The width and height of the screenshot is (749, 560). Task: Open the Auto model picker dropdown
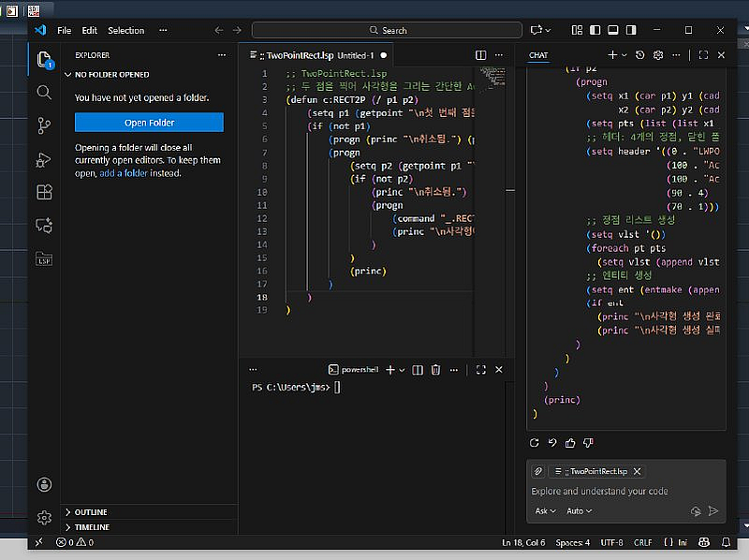click(x=580, y=511)
